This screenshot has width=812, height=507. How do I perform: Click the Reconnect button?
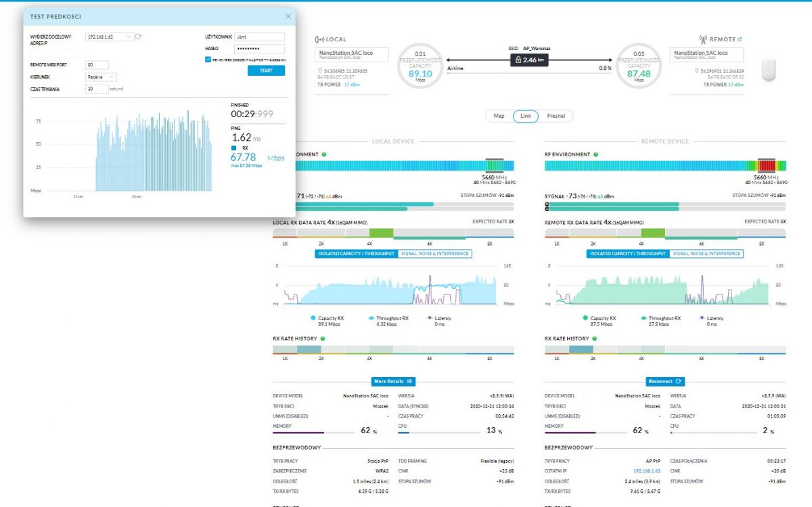(x=665, y=381)
